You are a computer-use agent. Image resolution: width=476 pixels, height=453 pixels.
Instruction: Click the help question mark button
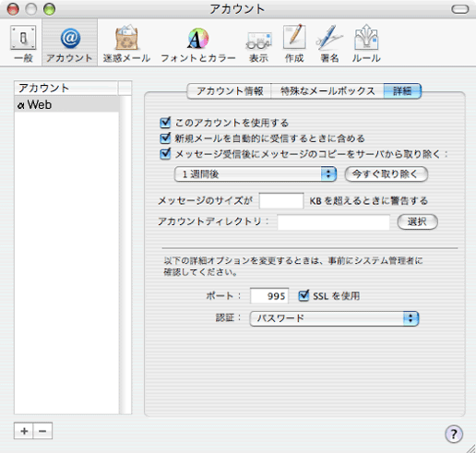454,434
